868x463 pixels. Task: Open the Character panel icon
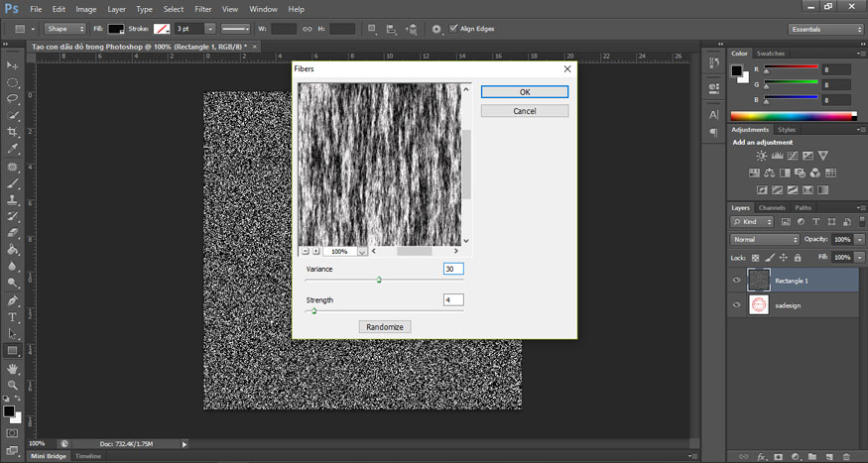tap(713, 115)
